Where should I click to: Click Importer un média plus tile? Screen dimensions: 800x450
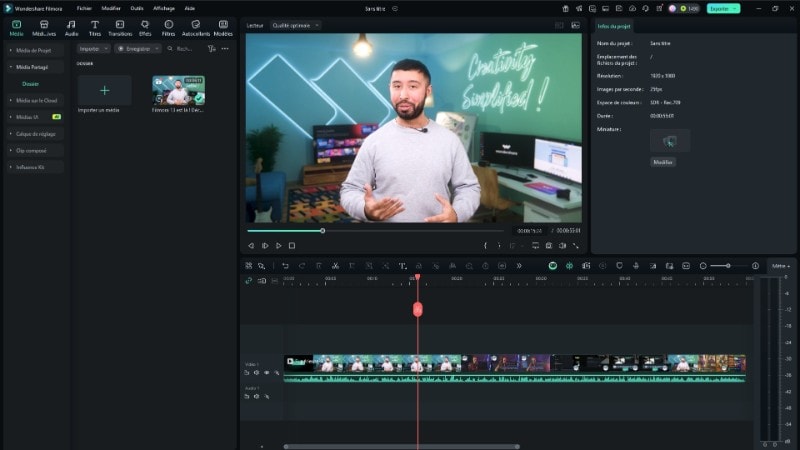click(x=105, y=90)
